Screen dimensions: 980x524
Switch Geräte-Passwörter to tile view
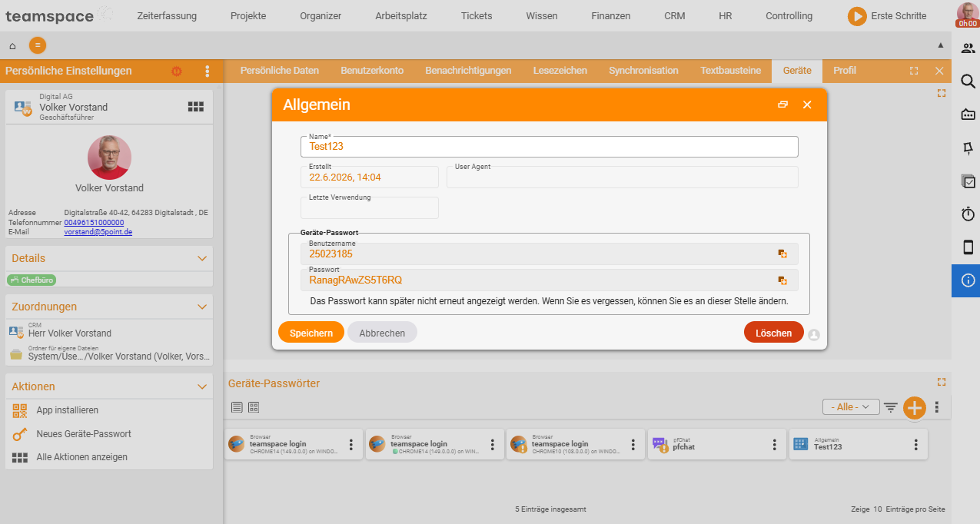(254, 406)
